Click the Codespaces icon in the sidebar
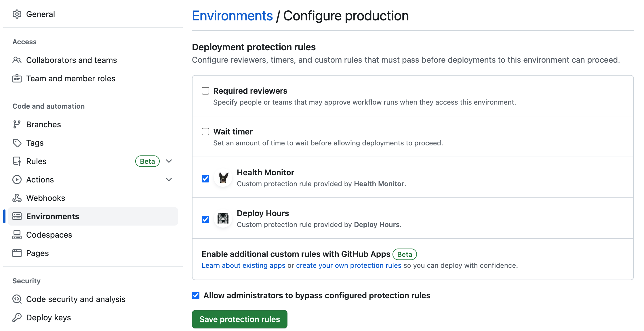The image size is (644, 331). click(17, 234)
